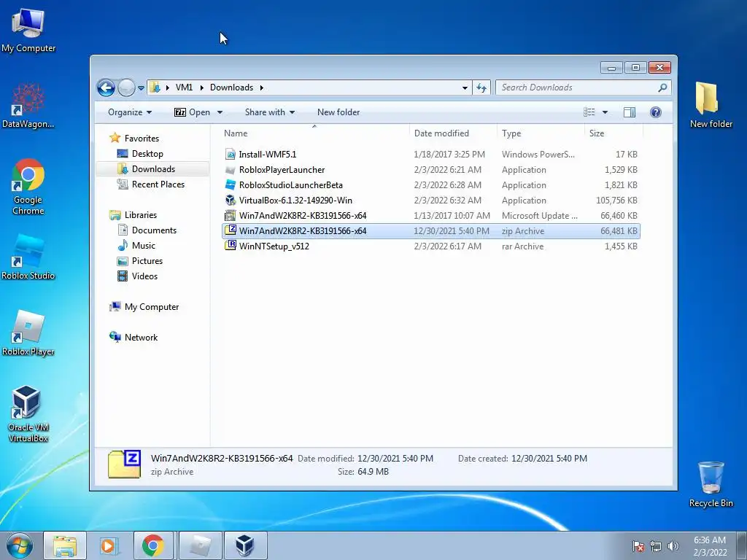The height and width of the screenshot is (560, 747).
Task: Click the large zip icon in details pane
Action: [124, 464]
